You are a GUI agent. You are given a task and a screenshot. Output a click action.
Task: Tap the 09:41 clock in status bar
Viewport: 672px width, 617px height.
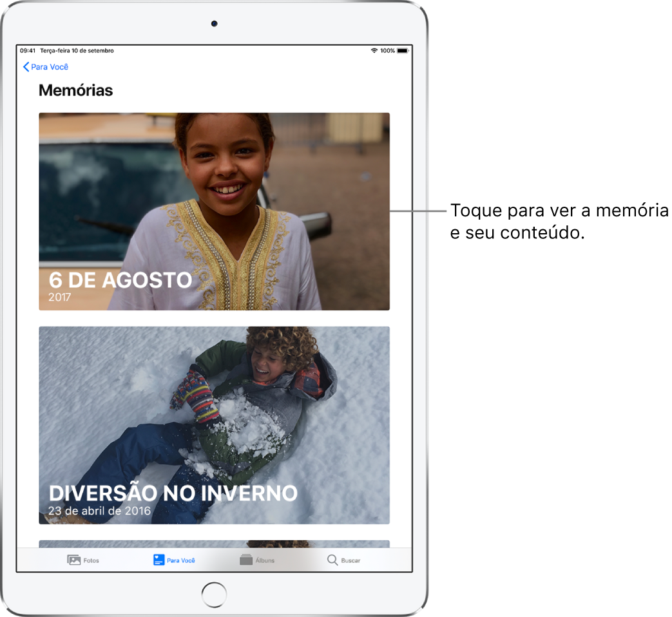[x=28, y=51]
